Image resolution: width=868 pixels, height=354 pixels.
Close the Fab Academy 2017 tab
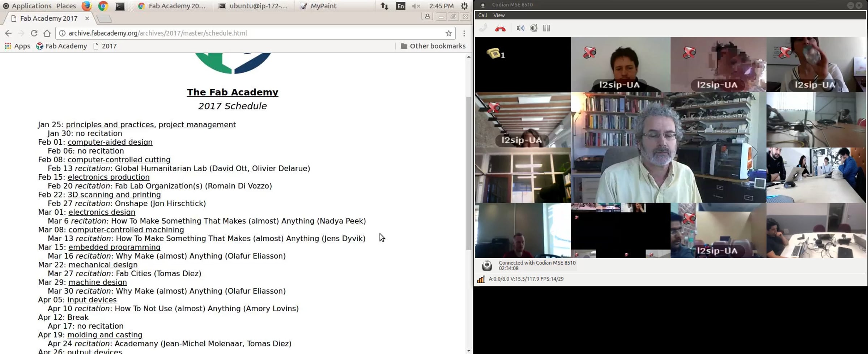(x=87, y=18)
